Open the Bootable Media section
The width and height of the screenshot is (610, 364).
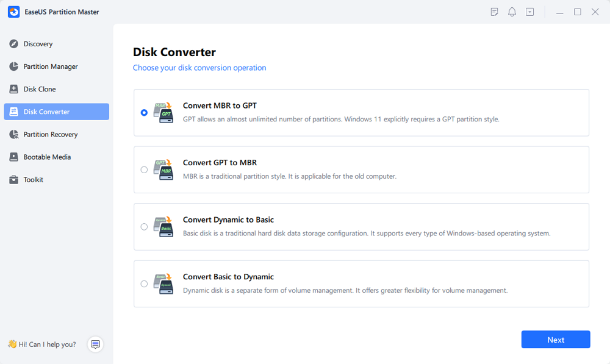click(x=56, y=157)
